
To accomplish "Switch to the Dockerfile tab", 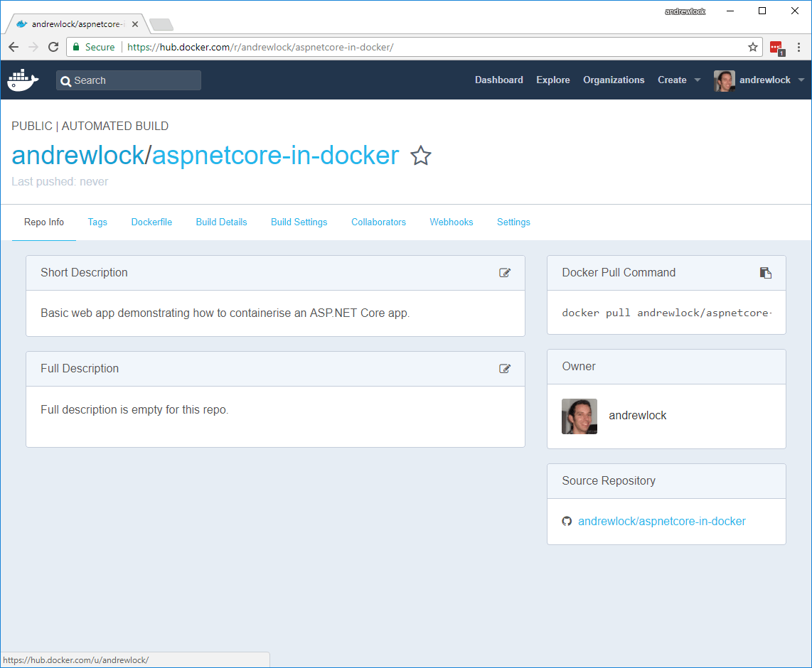I will pyautogui.click(x=151, y=222).
